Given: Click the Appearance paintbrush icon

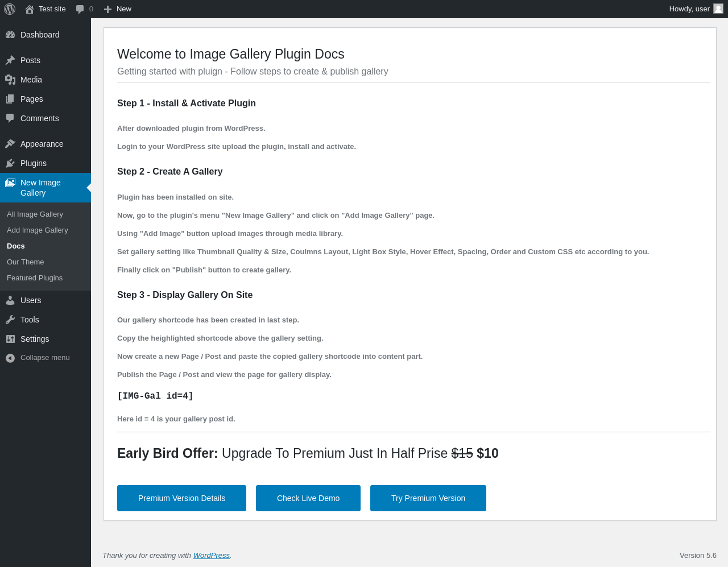Looking at the screenshot, I should (10, 144).
